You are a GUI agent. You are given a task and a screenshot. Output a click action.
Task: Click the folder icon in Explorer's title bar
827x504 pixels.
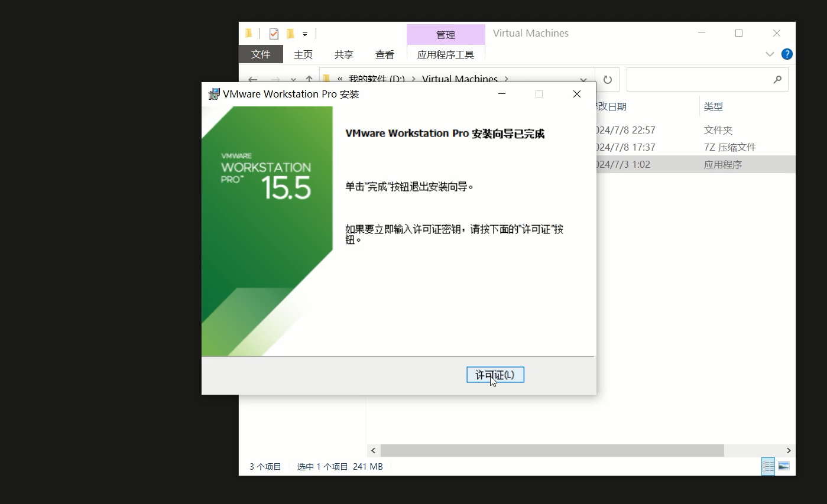click(249, 34)
